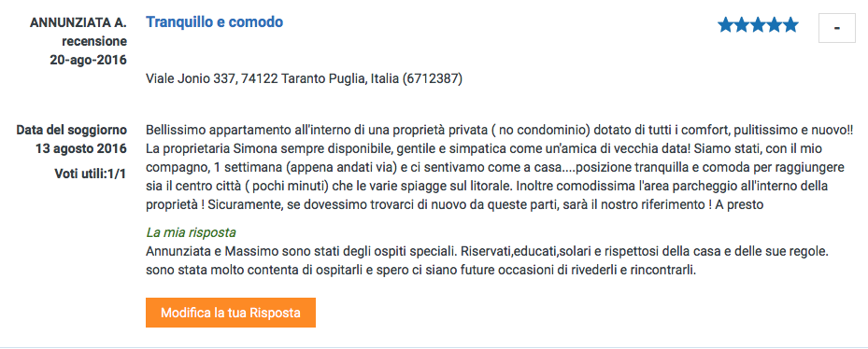Click the property ID 6712387
Viewport: 868px width, 349px height.
point(433,79)
